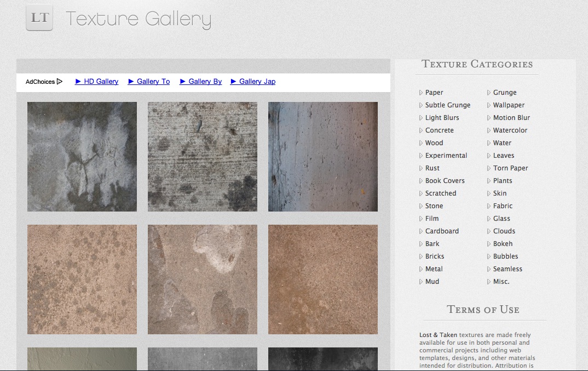Open the Scratched category
Image resolution: width=588 pixels, height=371 pixels.
pyautogui.click(x=441, y=193)
